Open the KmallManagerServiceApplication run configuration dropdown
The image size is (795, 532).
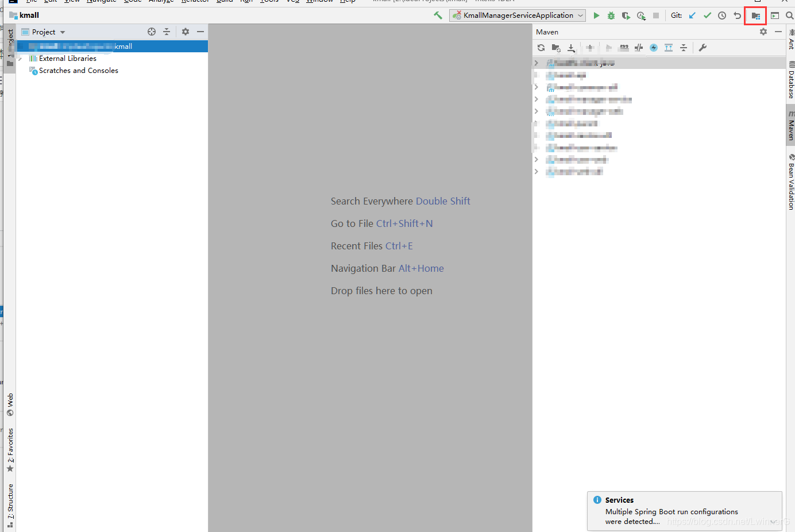(x=518, y=16)
